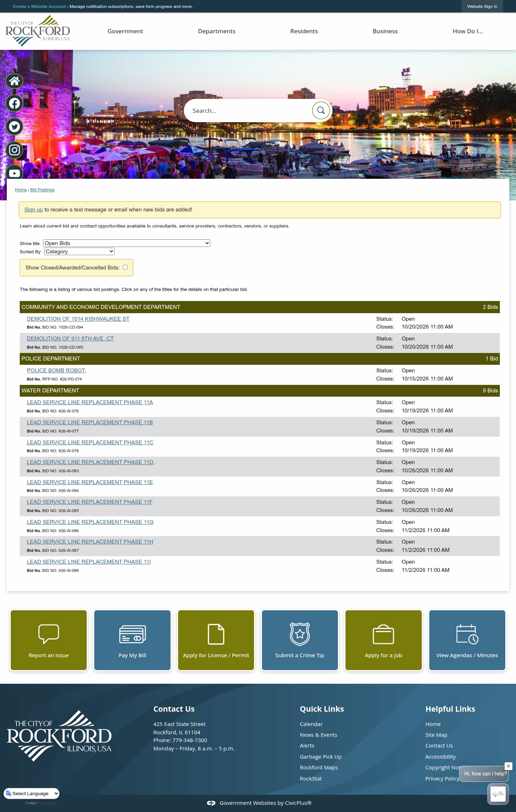Open the Report an Issue tile

[49, 640]
